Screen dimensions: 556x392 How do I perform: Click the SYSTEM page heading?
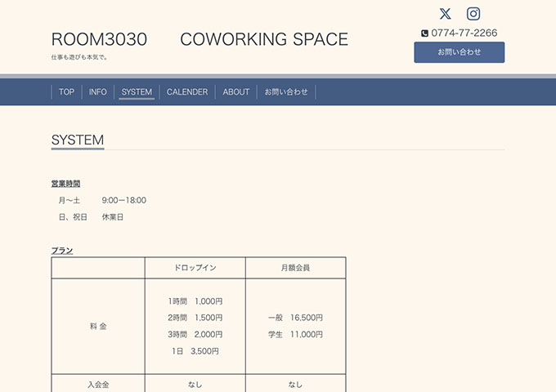[78, 140]
